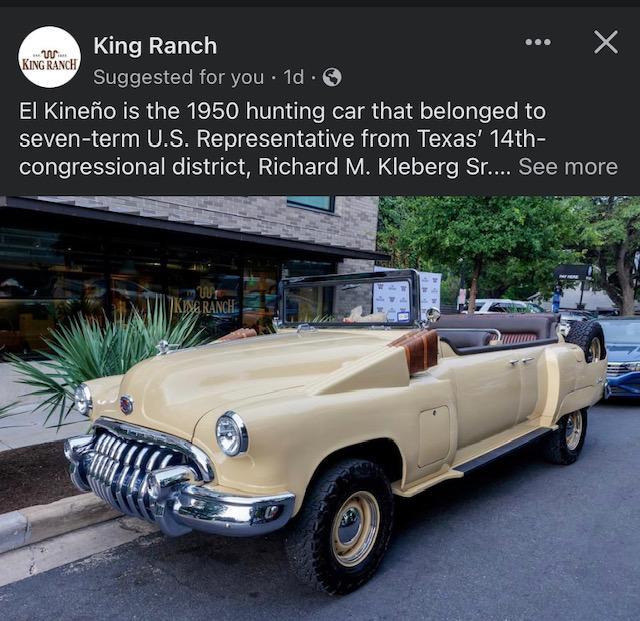640x621 pixels.
Task: Click the Suggested for you label
Action: click(178, 77)
